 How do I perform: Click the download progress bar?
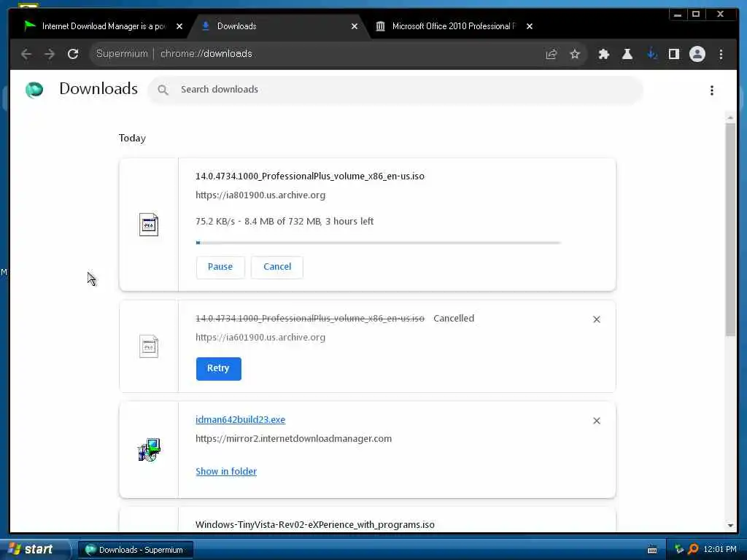coord(379,243)
